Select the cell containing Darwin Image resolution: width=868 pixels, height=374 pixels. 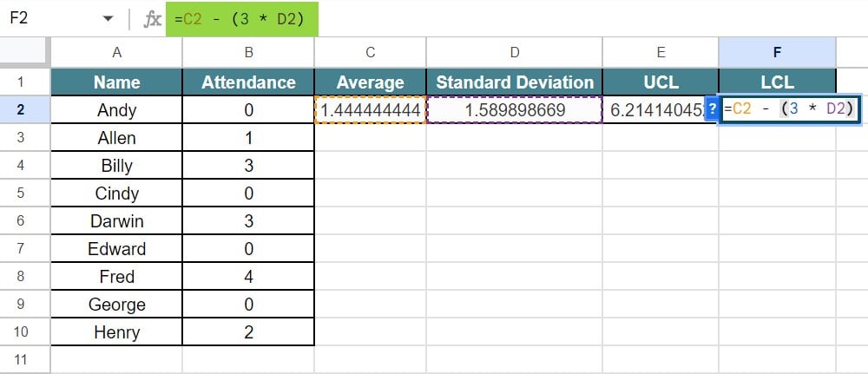coord(116,220)
